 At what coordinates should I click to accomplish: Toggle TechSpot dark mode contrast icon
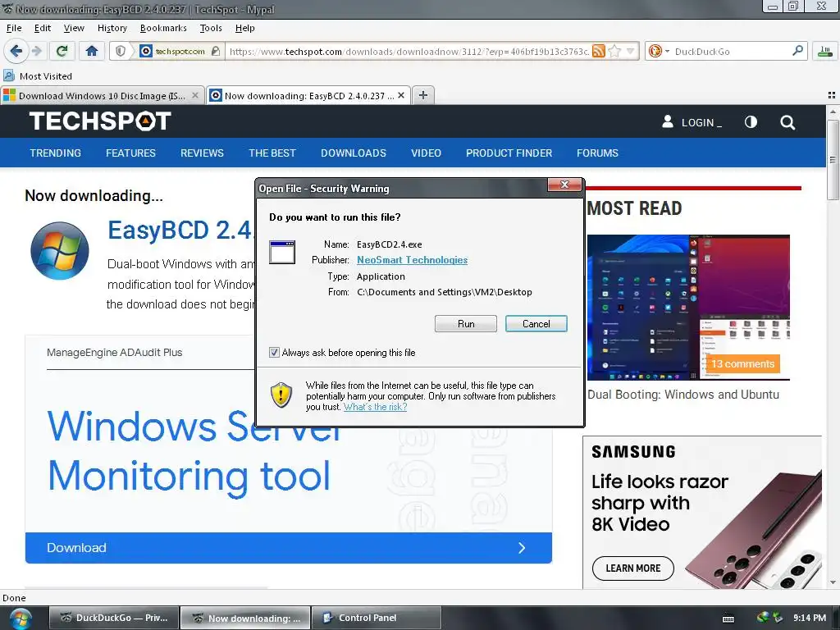[751, 122]
